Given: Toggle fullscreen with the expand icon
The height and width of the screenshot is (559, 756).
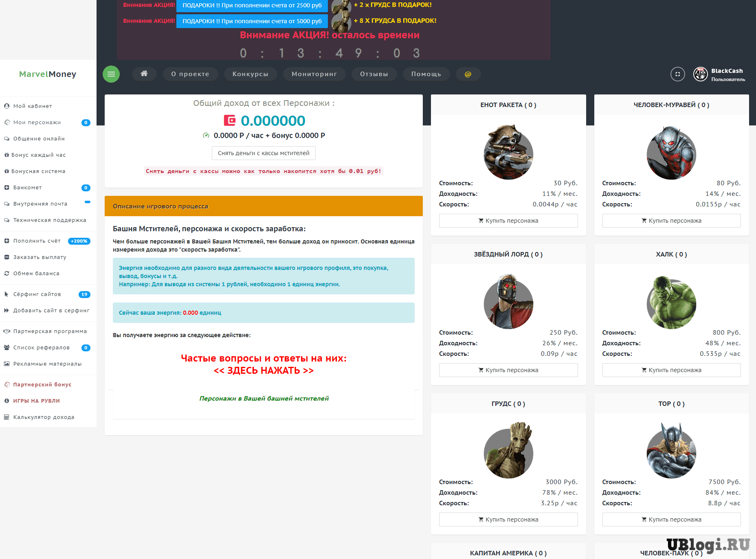Looking at the screenshot, I should coord(677,74).
